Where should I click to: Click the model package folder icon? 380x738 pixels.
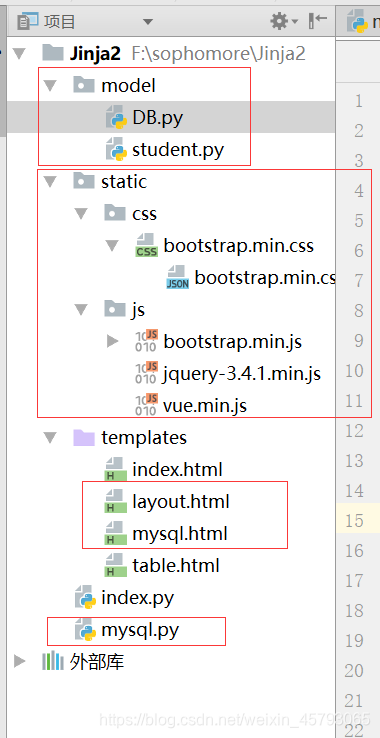click(84, 85)
